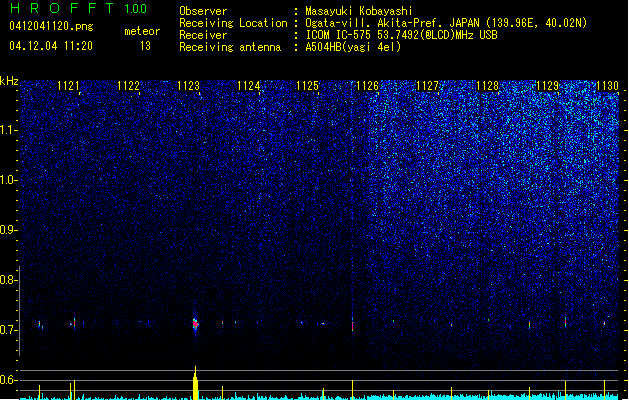Image resolution: width=629 pixels, height=400 pixels.
Task: Select the observer name Masayuki Kobayashi
Action: point(359,11)
